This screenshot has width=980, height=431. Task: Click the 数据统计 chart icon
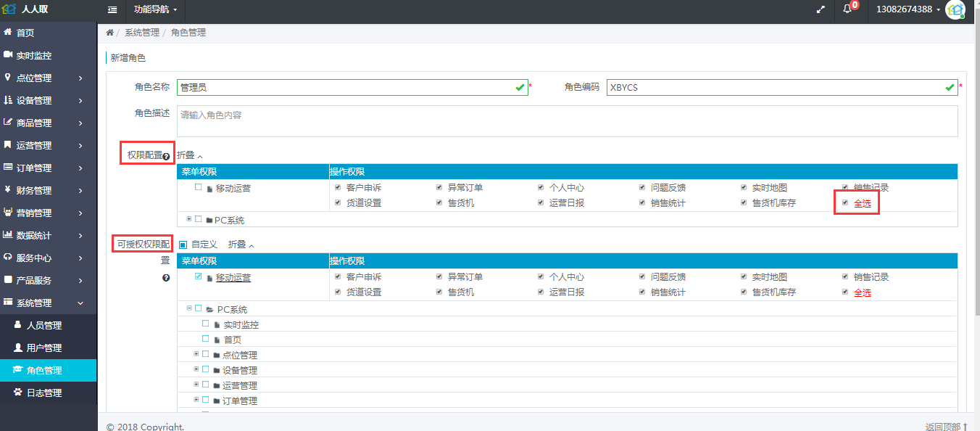7,234
